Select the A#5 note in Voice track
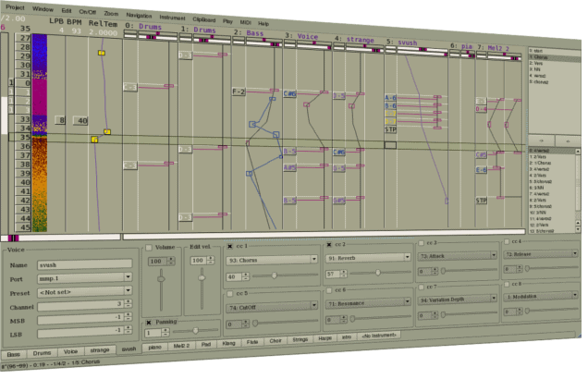 [x=289, y=167]
